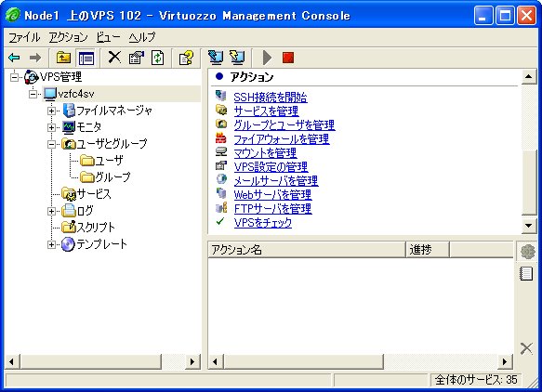542x392 pixels.
Task: Select モニタ in the tree
Action: coord(89,127)
